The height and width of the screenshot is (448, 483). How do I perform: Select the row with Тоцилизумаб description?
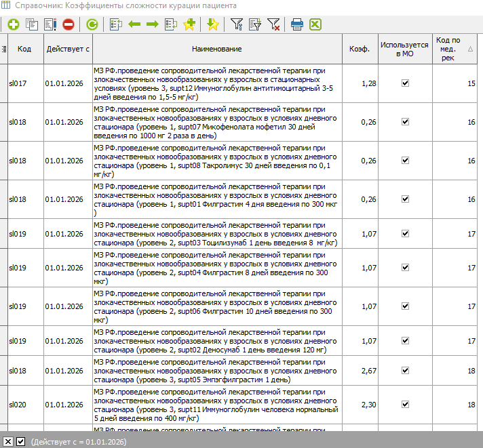(216, 234)
